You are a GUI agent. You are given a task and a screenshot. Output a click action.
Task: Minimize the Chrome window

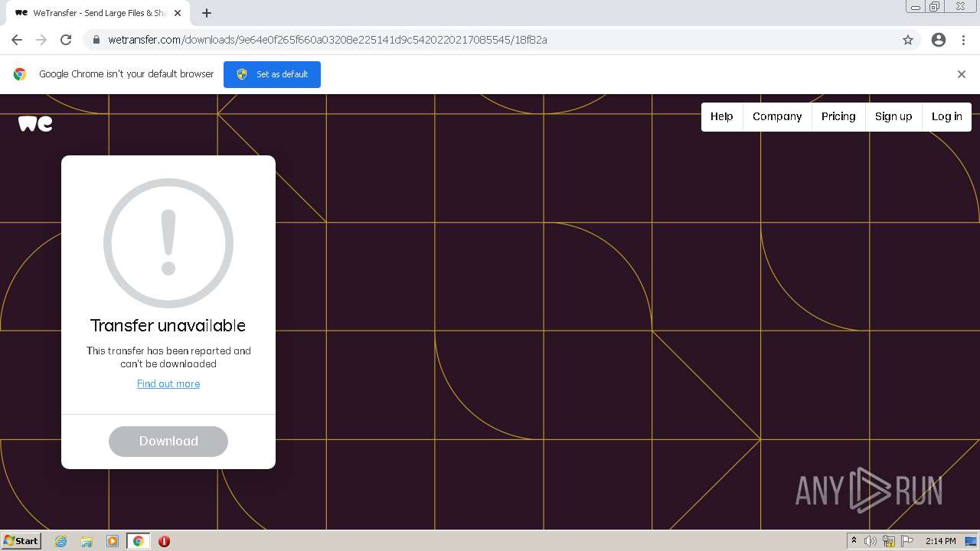[x=916, y=7]
